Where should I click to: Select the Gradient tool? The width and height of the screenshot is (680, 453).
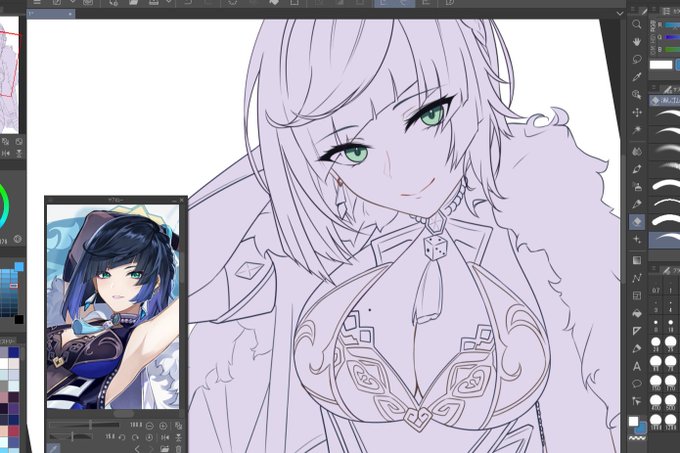[637, 260]
